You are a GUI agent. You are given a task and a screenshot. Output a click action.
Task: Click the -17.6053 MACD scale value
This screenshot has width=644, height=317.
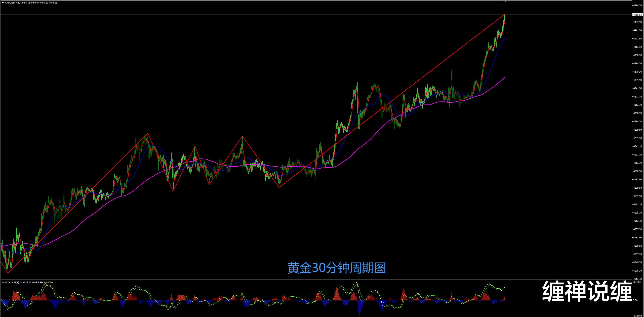click(637, 315)
